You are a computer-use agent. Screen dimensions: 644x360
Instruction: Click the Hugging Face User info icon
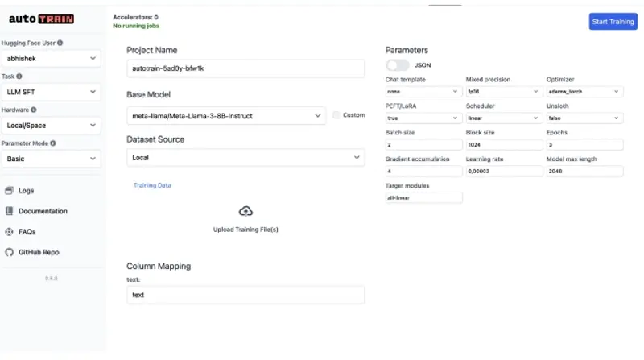pos(60,43)
